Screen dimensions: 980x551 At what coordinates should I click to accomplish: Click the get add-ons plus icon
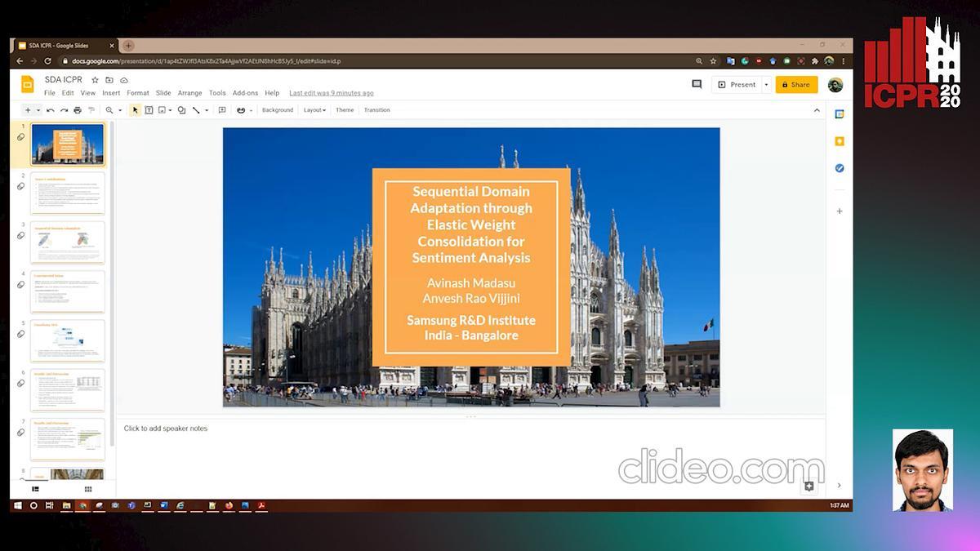(x=840, y=211)
